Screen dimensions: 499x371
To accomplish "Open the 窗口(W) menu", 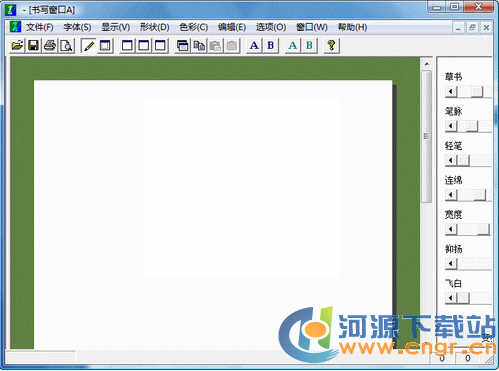I will [312, 27].
